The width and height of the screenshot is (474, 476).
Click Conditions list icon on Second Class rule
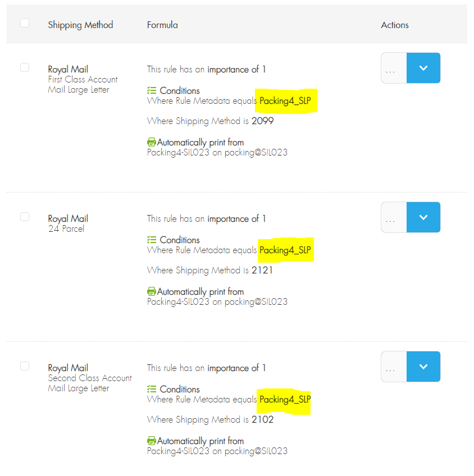(x=151, y=389)
